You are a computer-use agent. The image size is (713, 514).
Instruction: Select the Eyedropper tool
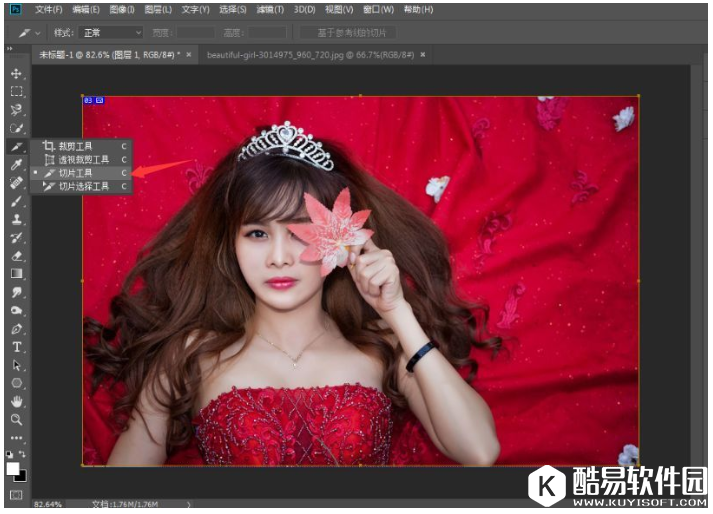(16, 164)
